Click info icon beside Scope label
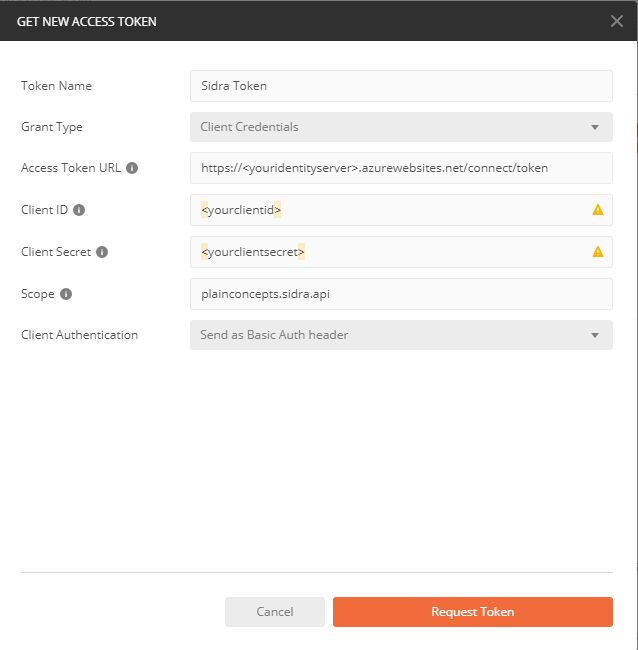638x650 pixels. coord(66,294)
